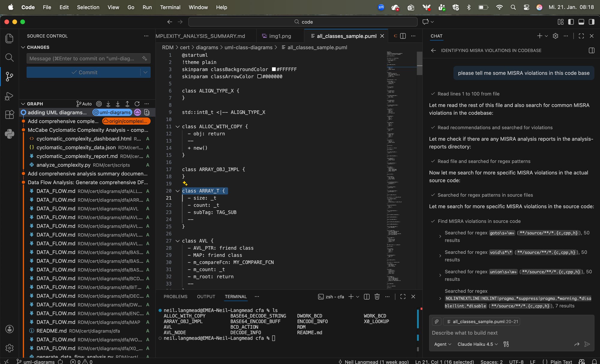Split the editor to the right
Screen dimensions: 600x364
403,36
